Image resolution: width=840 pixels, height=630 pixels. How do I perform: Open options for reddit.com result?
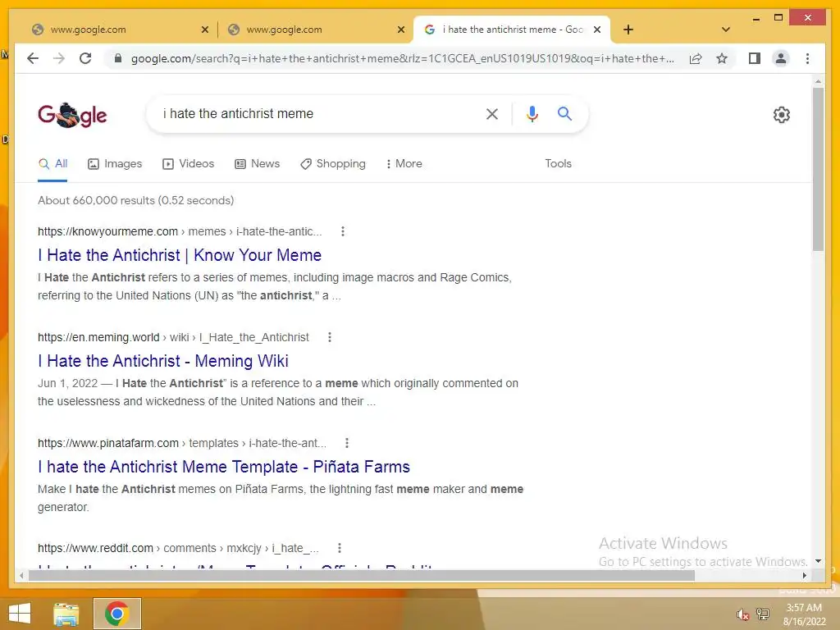tap(339, 548)
